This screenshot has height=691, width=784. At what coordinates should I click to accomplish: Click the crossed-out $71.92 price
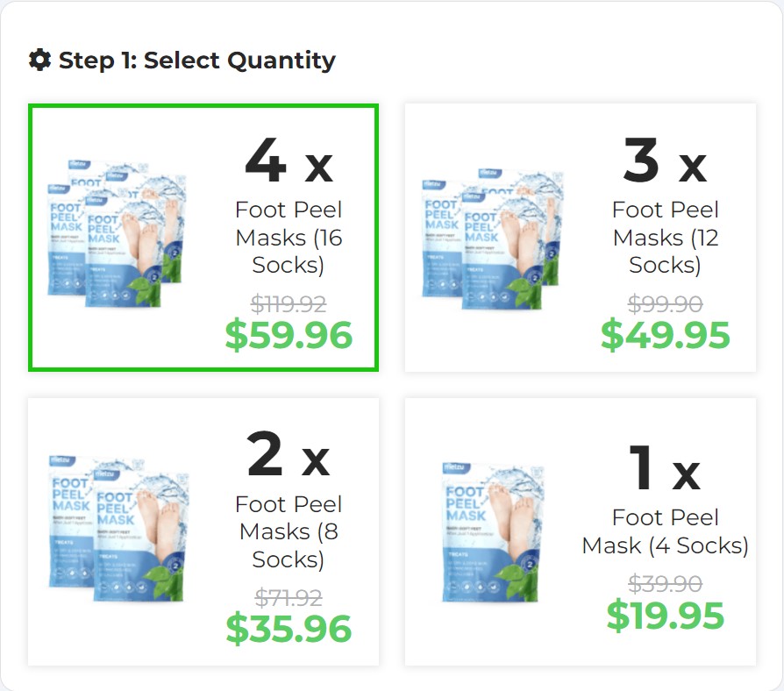pos(289,598)
